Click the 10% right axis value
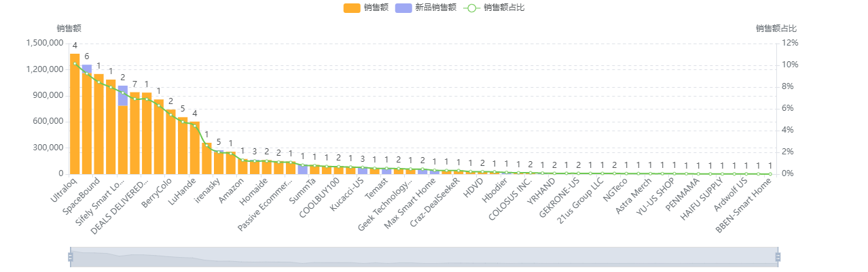This screenshot has width=868, height=272. pos(791,65)
